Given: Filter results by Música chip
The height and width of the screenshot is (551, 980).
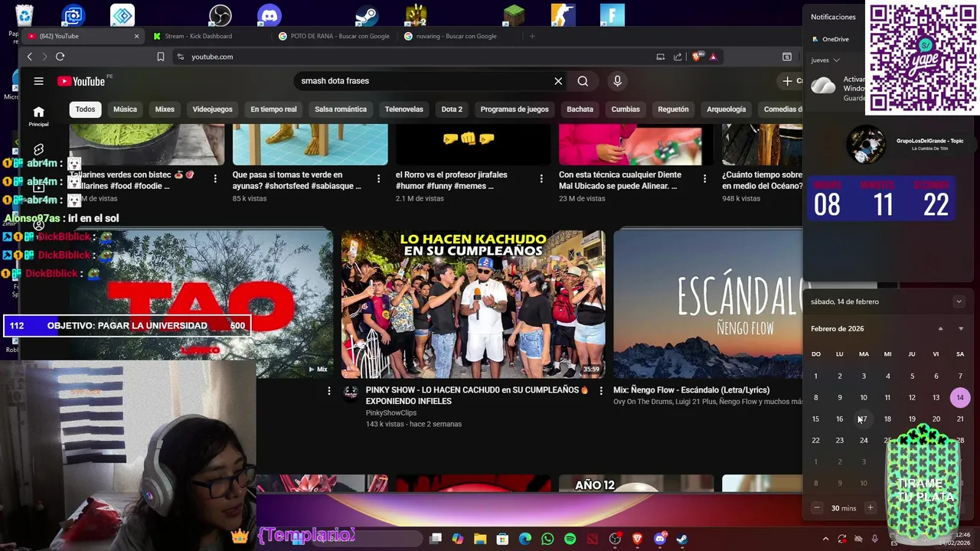Looking at the screenshot, I should click(125, 109).
